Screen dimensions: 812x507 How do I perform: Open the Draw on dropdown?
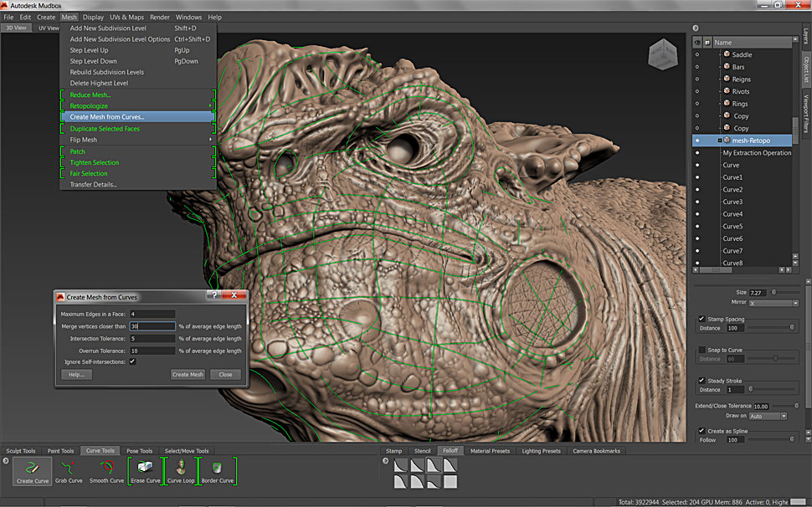tap(768, 416)
